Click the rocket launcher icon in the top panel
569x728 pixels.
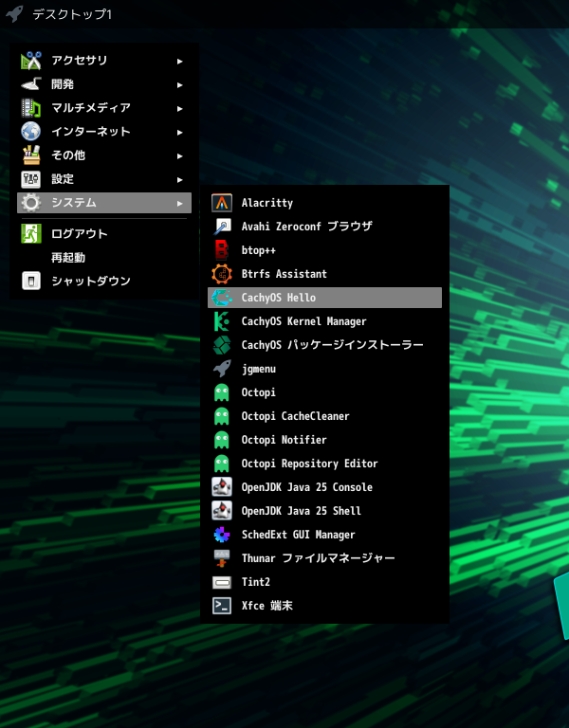click(x=14, y=14)
